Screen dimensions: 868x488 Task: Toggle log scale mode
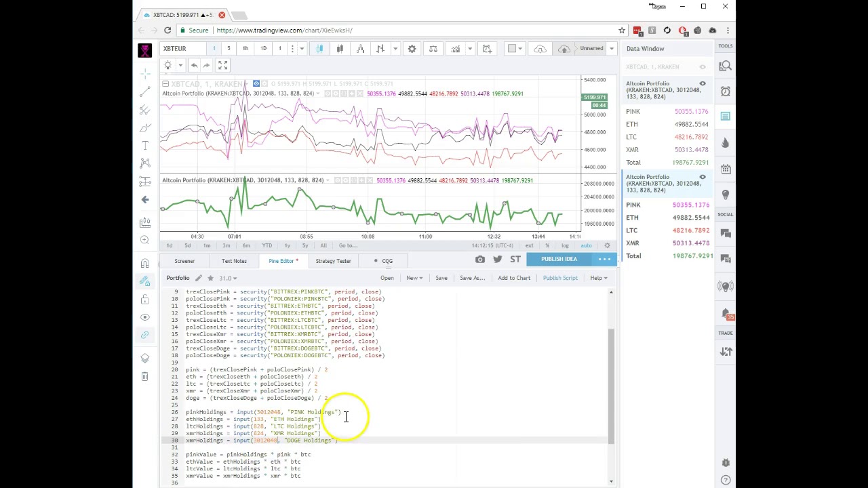tap(565, 245)
